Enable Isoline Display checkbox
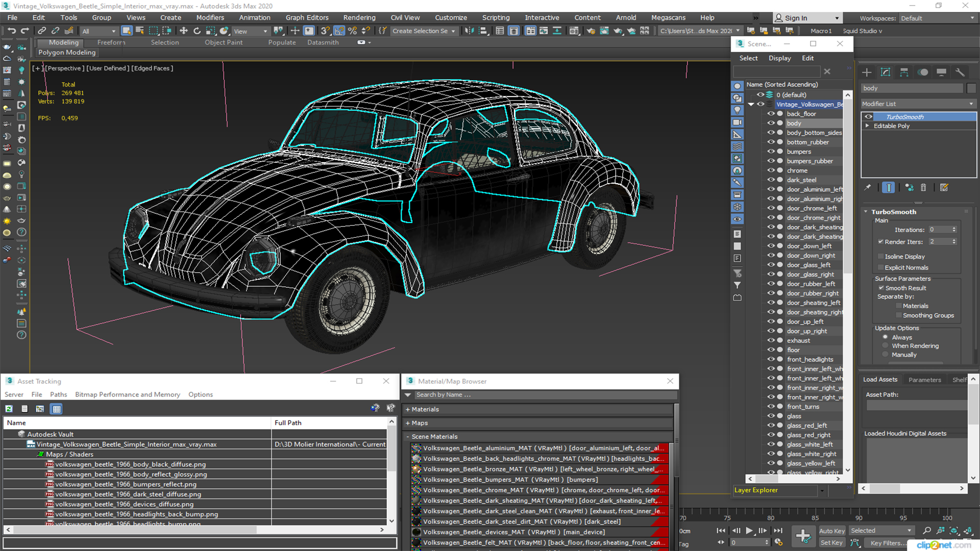This screenshot has width=980, height=551. coord(880,257)
